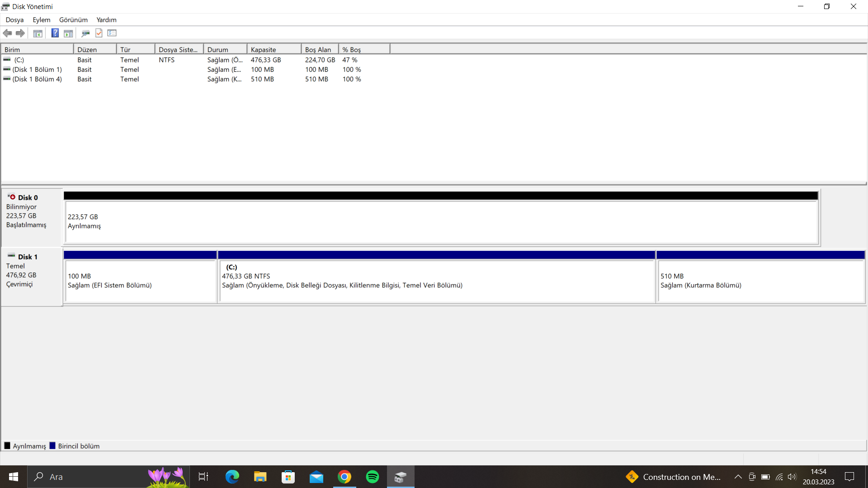
Task: Open the Dosya menu
Action: click(x=14, y=20)
